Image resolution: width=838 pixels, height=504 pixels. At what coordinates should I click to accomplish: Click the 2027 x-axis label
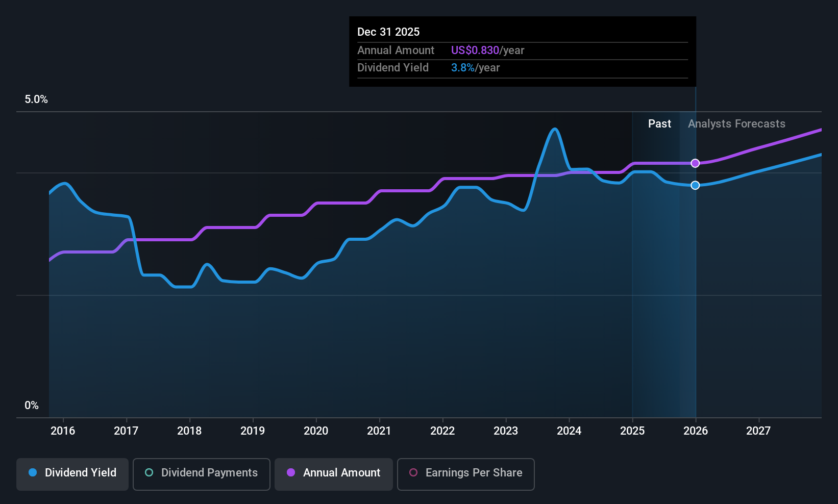pos(758,431)
